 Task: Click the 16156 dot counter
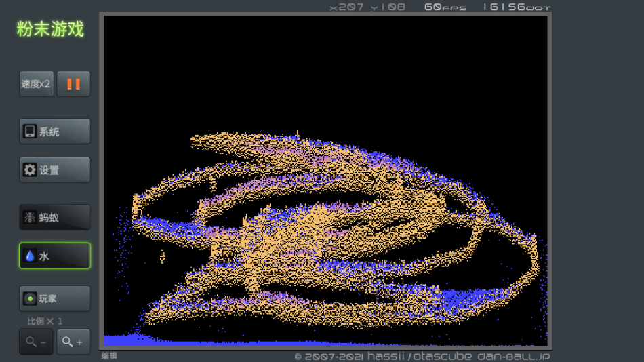[517, 7]
